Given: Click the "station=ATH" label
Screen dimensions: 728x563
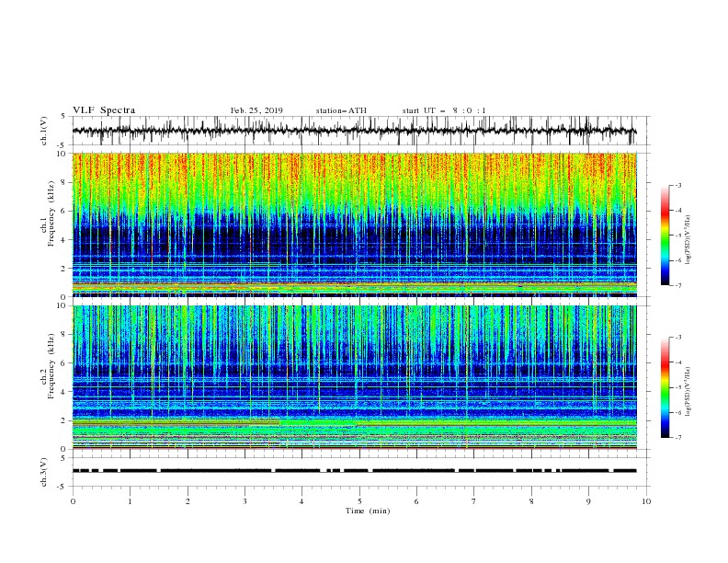Looking at the screenshot, I should 341,110.
